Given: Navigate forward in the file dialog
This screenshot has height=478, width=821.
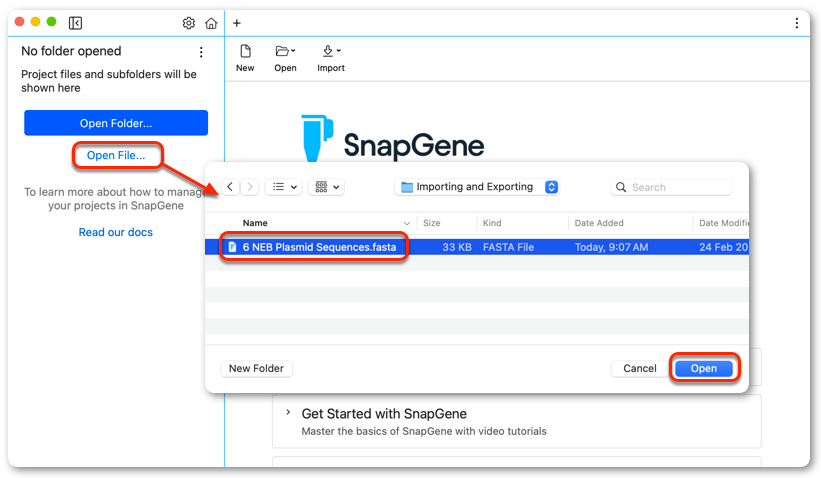Looking at the screenshot, I should click(x=250, y=187).
